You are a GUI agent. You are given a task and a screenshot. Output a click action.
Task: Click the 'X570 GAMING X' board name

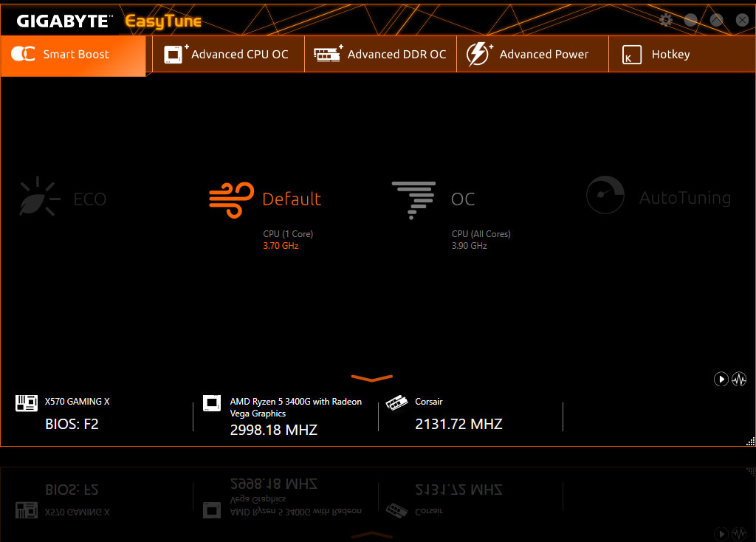77,402
